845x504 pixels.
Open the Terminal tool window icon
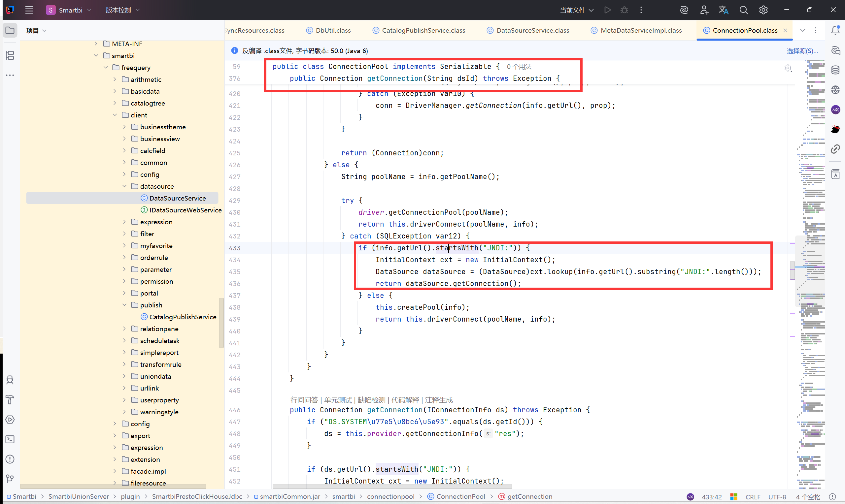(10, 439)
